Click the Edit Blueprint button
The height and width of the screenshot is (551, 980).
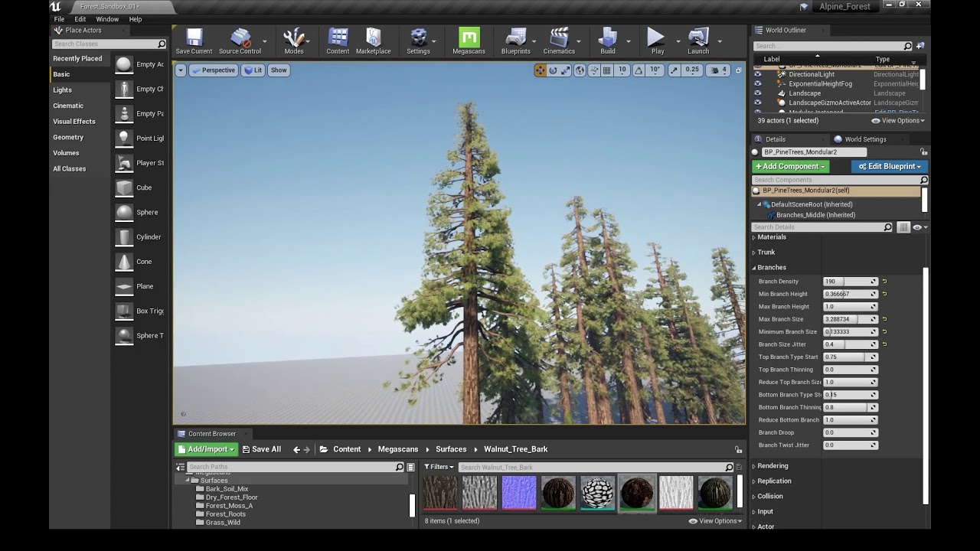tap(890, 166)
